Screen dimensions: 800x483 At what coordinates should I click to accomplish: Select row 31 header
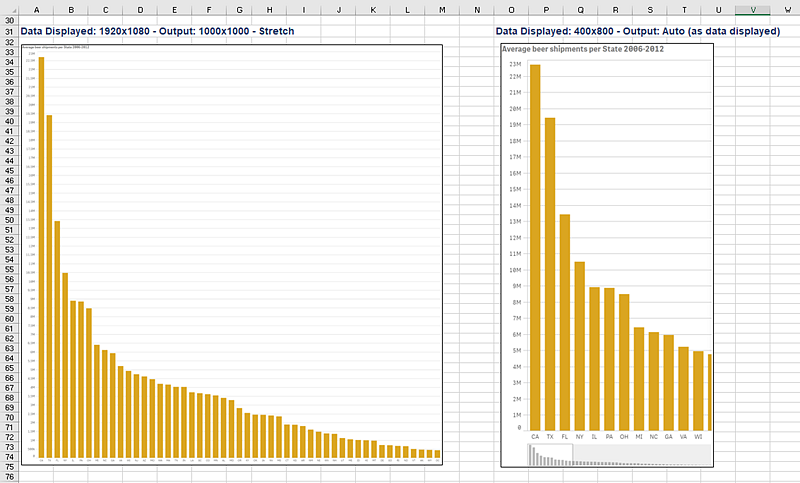[9, 33]
